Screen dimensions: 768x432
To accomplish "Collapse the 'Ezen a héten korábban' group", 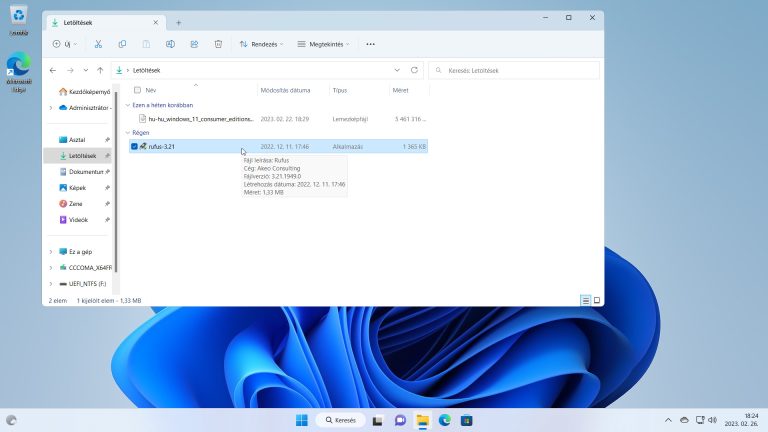I will (128, 105).
